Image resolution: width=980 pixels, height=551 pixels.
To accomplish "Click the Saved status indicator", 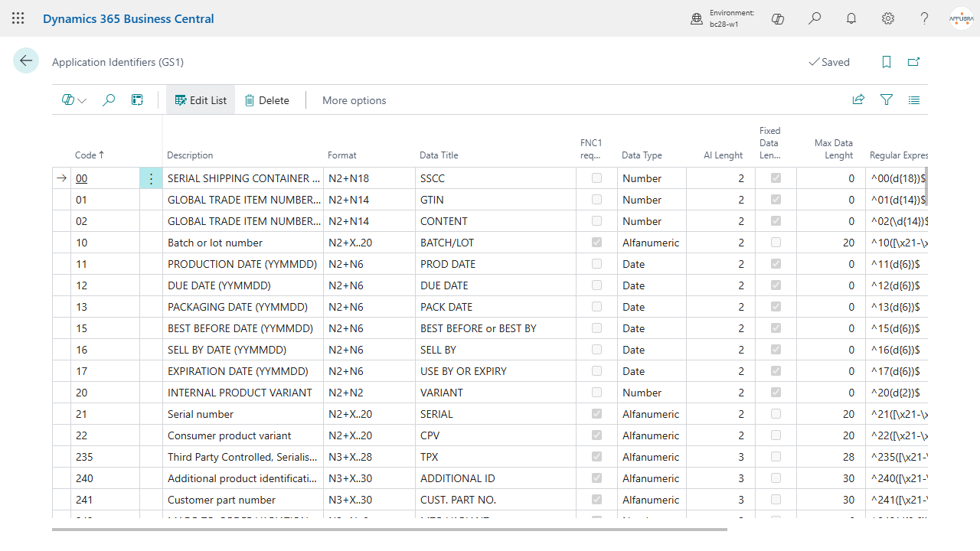I will pyautogui.click(x=829, y=62).
